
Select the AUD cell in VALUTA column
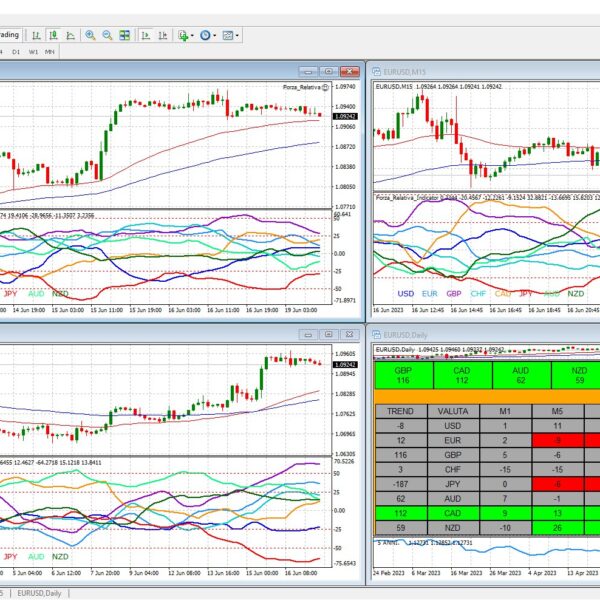[x=453, y=499]
